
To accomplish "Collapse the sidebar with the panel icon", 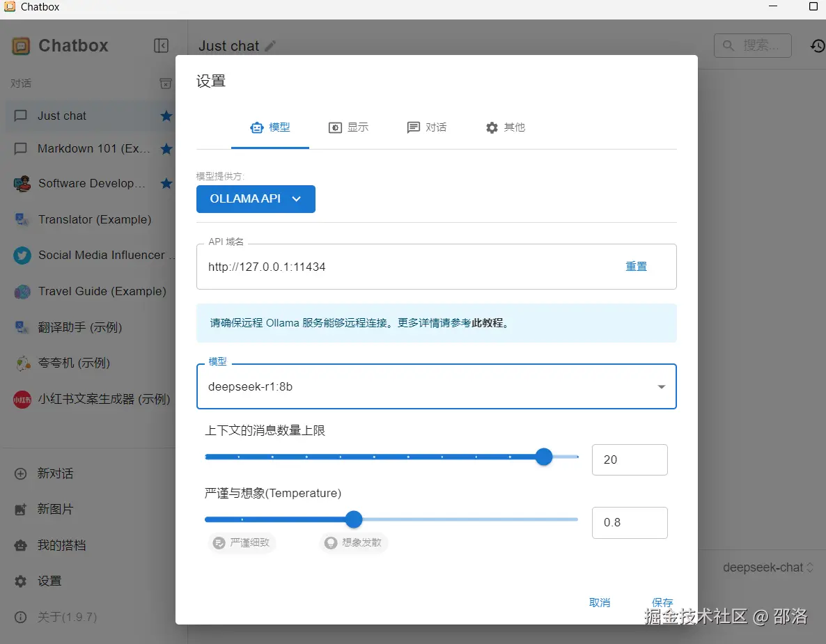I will tap(161, 46).
